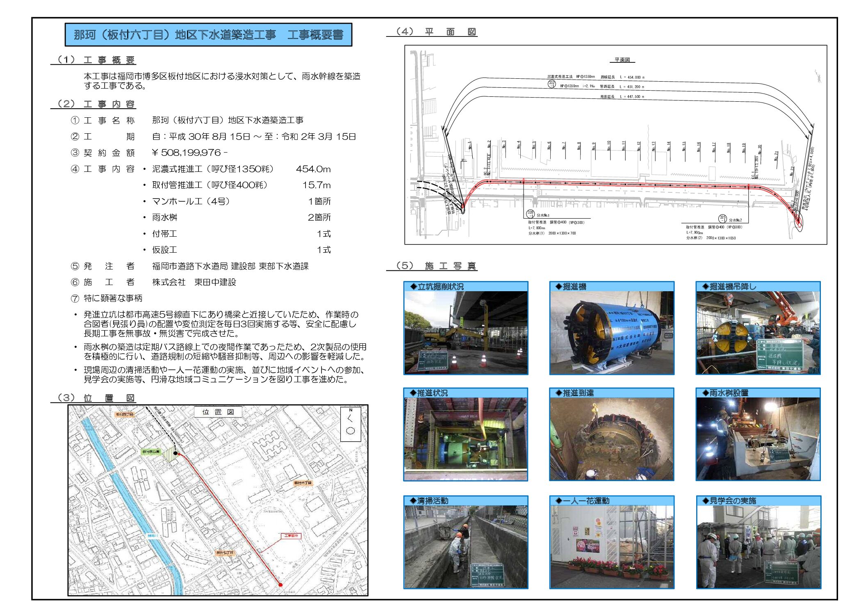Click the contract amount ¥508,199,976

coord(190,153)
